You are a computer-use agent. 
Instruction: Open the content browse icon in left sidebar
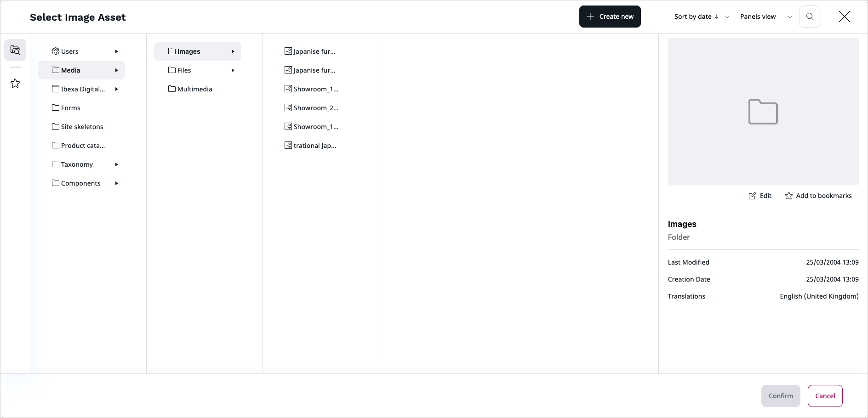click(x=15, y=50)
